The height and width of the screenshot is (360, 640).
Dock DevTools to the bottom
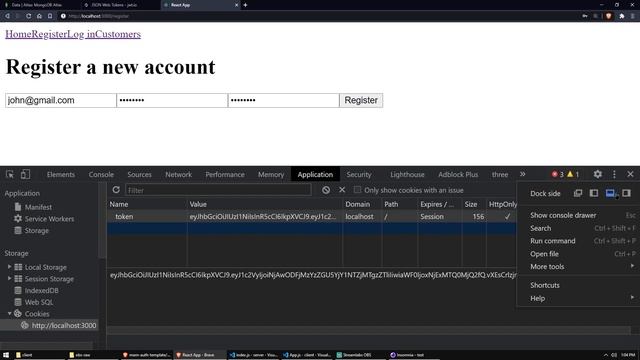(610, 193)
